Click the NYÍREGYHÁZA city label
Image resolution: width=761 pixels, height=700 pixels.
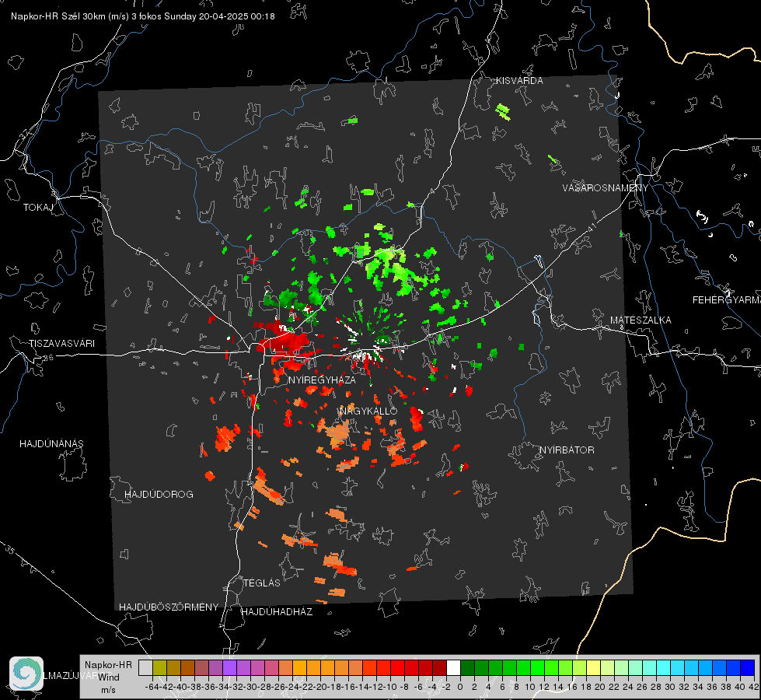322,380
